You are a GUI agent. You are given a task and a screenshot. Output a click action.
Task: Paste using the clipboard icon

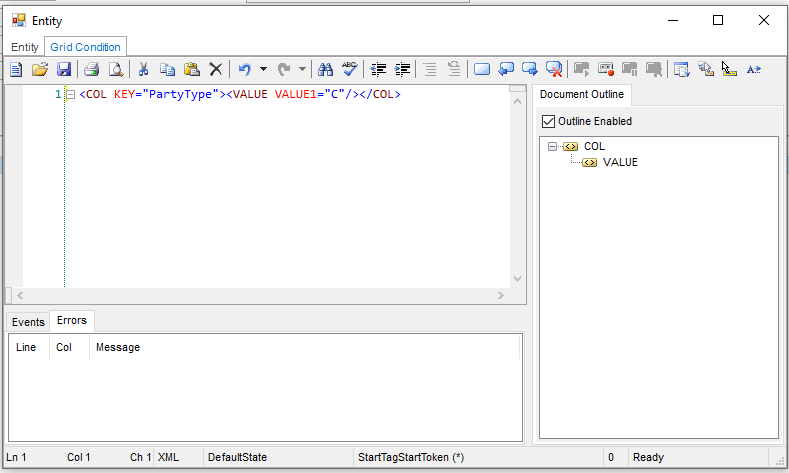pyautogui.click(x=192, y=69)
